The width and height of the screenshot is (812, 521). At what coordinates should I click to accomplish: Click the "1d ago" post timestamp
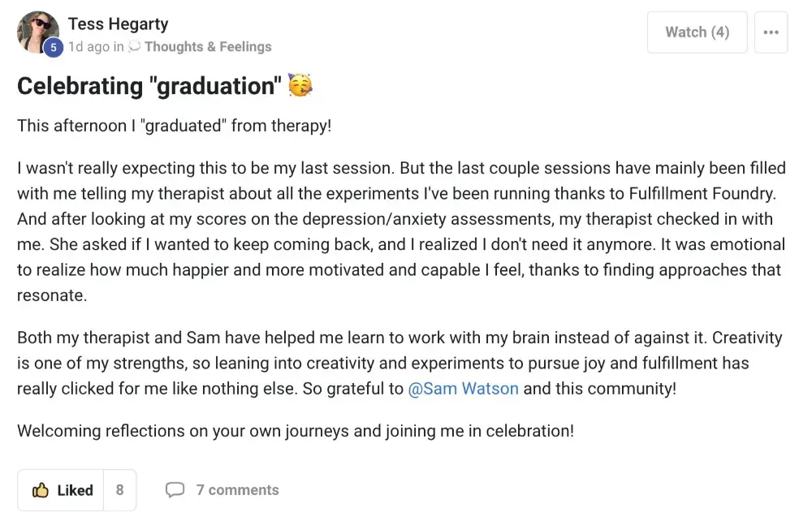coord(89,47)
